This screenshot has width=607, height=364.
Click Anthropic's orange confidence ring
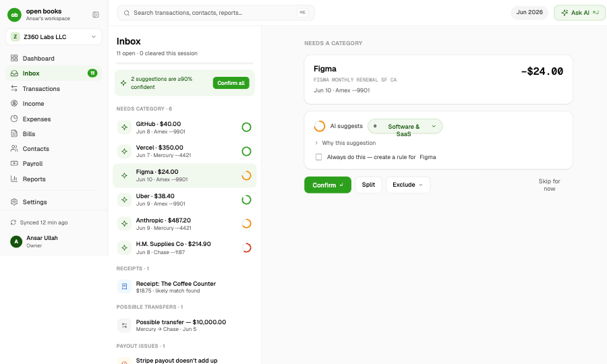246,224
